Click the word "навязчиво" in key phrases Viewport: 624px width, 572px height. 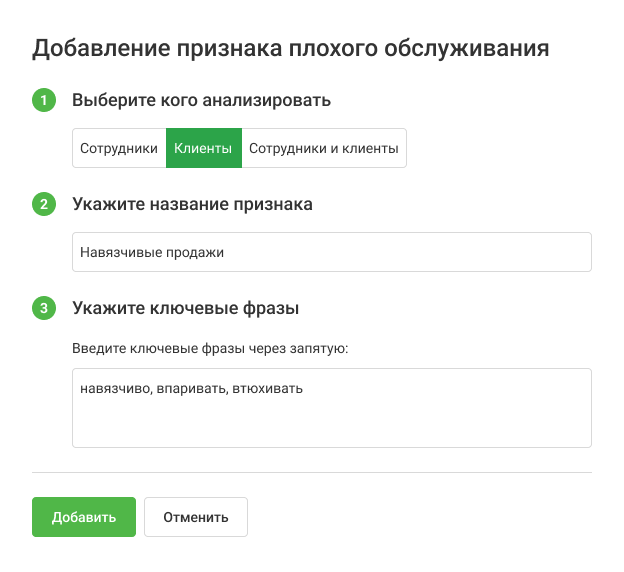tap(115, 388)
